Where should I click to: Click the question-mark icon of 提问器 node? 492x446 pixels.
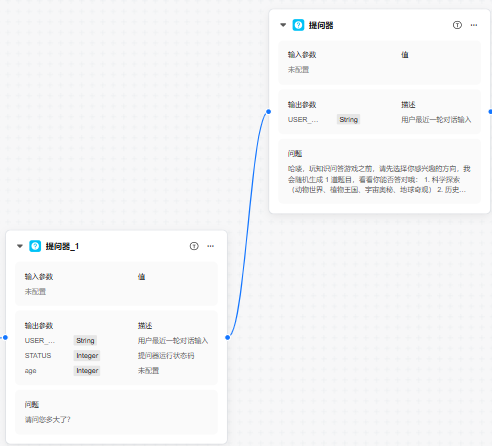[x=298, y=25]
